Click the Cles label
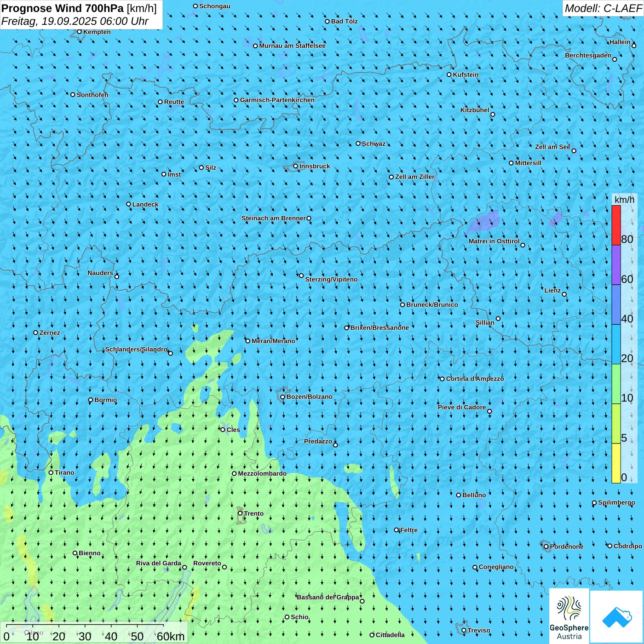 coord(233,430)
